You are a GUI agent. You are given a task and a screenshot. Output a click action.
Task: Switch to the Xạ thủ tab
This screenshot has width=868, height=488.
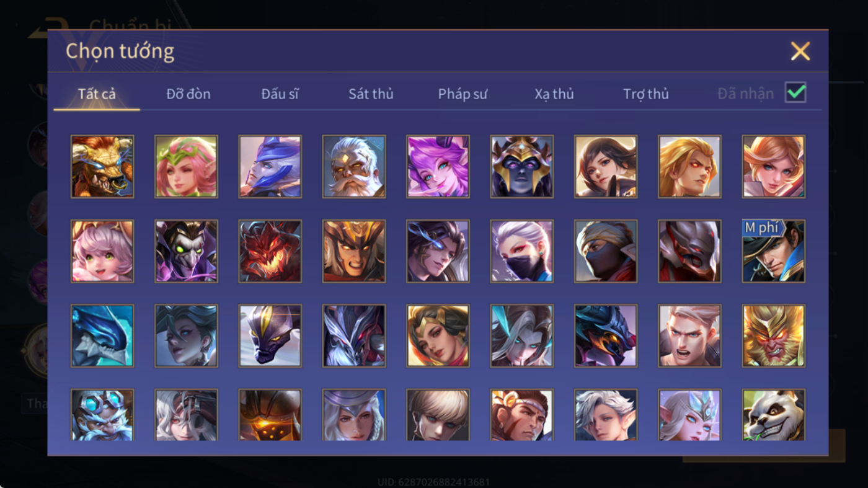coord(554,94)
